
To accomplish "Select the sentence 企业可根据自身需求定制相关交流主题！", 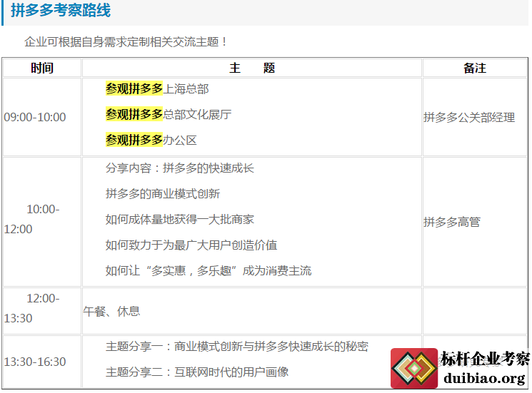I will [126, 42].
